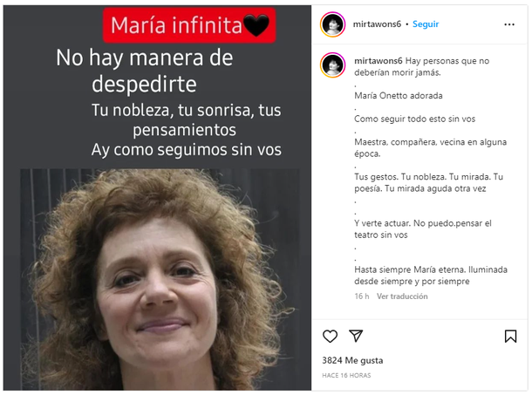Click Ver traducción to translate caption
The image size is (532, 395).
click(x=402, y=296)
